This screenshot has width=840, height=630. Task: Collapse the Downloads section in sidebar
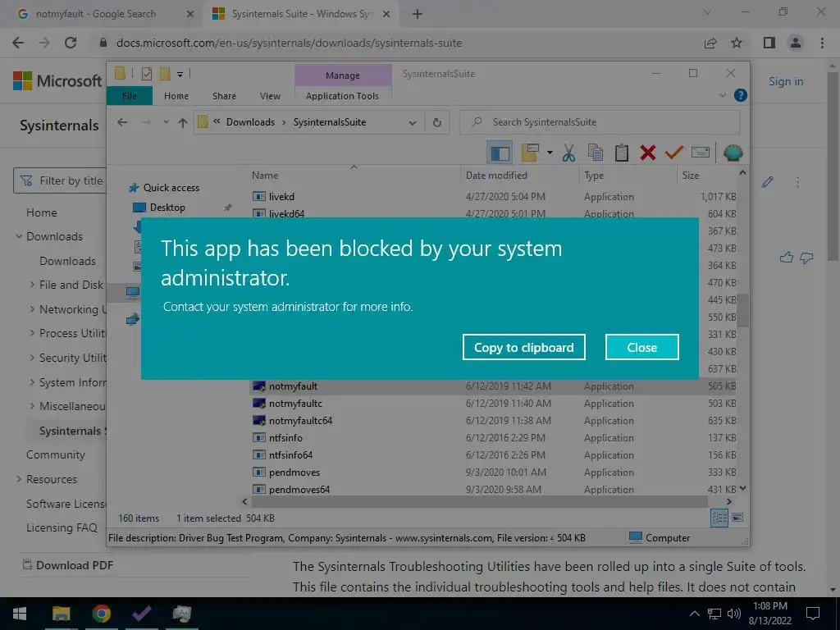click(19, 236)
